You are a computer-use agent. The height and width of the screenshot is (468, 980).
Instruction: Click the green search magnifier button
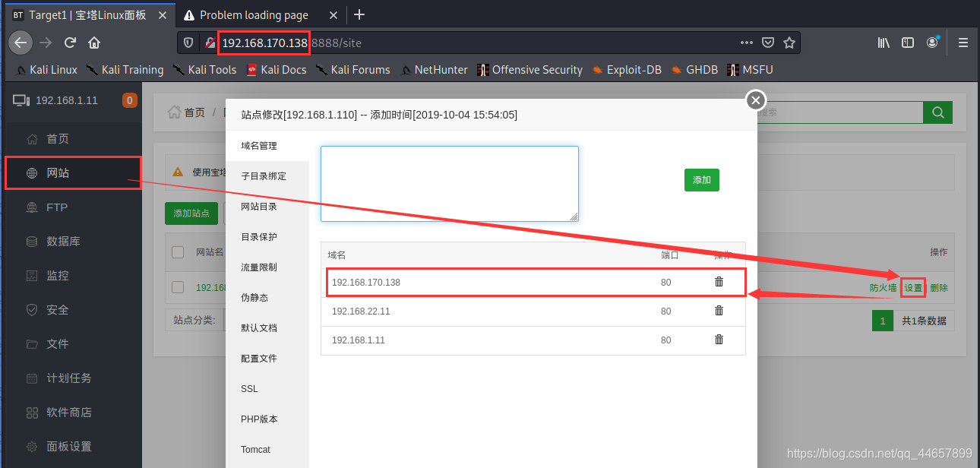pyautogui.click(x=937, y=112)
